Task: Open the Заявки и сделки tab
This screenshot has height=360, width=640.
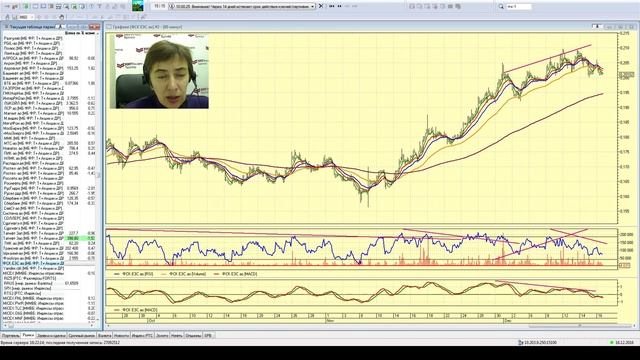Action: (x=51, y=336)
